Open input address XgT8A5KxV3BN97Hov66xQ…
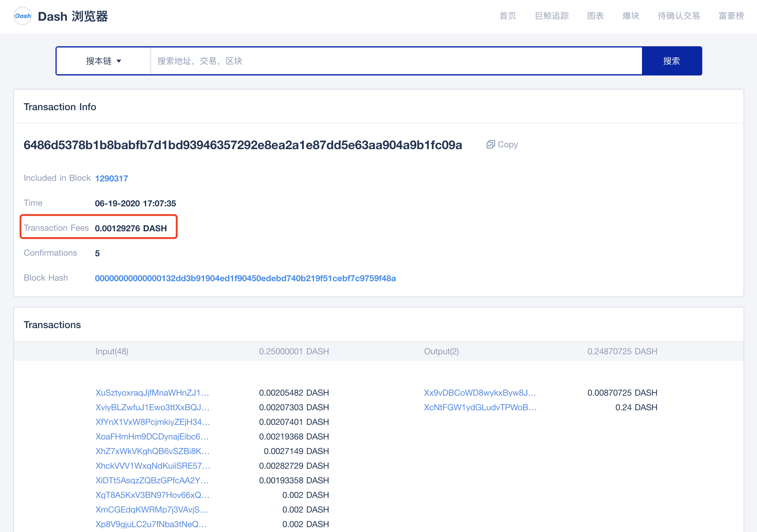Viewport: 757px width, 532px height. [152, 495]
